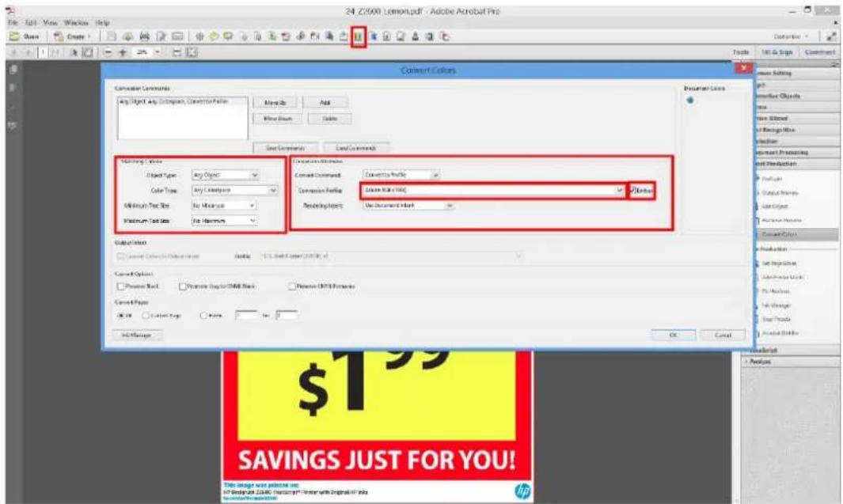Enable Promote Gray to CMYK Black
This screenshot has width=843, height=504.
[183, 286]
